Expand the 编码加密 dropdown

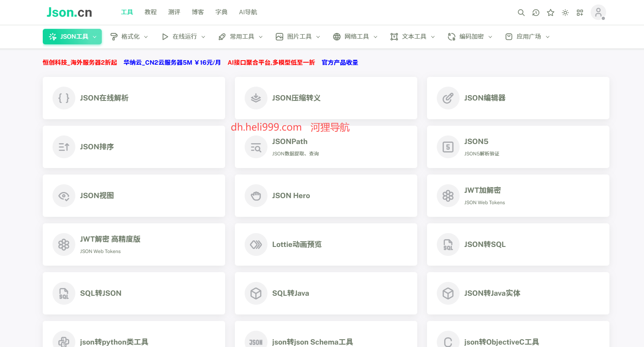click(470, 37)
